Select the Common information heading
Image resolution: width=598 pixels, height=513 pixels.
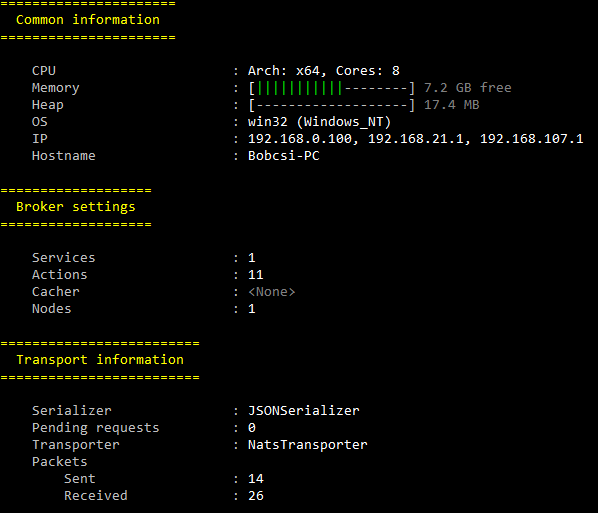(x=88, y=20)
